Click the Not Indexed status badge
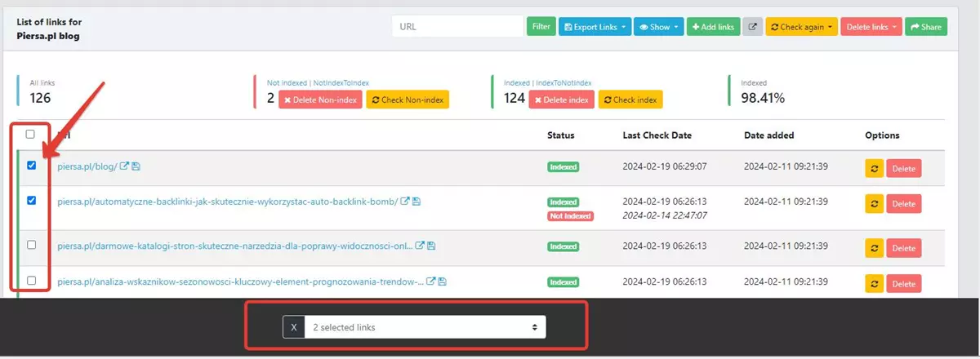Screen dimensions: 980x359 click(570, 216)
